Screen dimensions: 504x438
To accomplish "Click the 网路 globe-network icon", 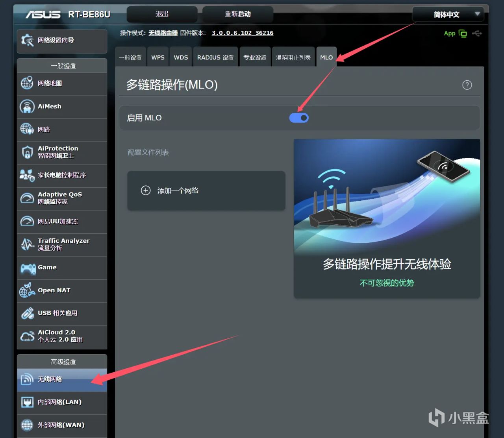I will [x=27, y=129].
